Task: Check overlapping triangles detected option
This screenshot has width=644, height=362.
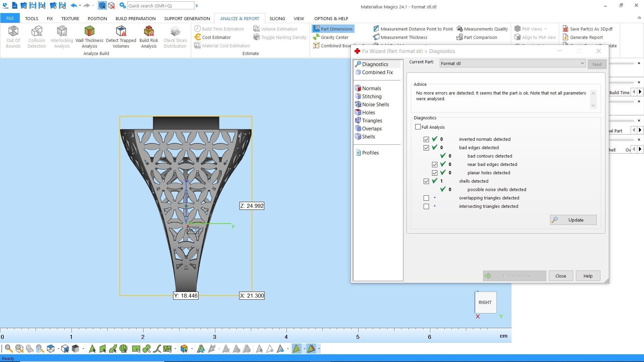Action: coord(426,198)
